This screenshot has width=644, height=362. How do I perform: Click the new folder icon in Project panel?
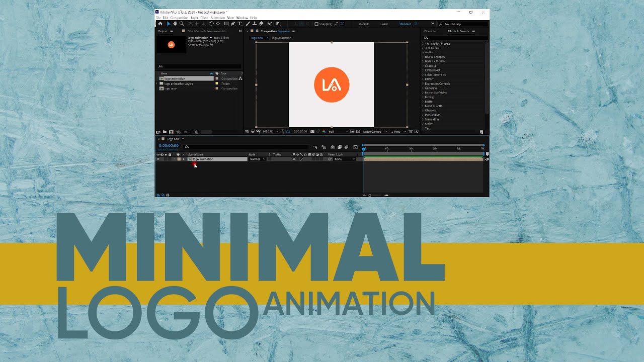(165, 132)
